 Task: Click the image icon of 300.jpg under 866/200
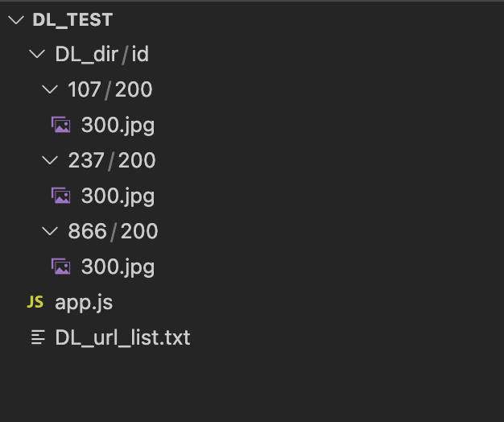coord(60,267)
